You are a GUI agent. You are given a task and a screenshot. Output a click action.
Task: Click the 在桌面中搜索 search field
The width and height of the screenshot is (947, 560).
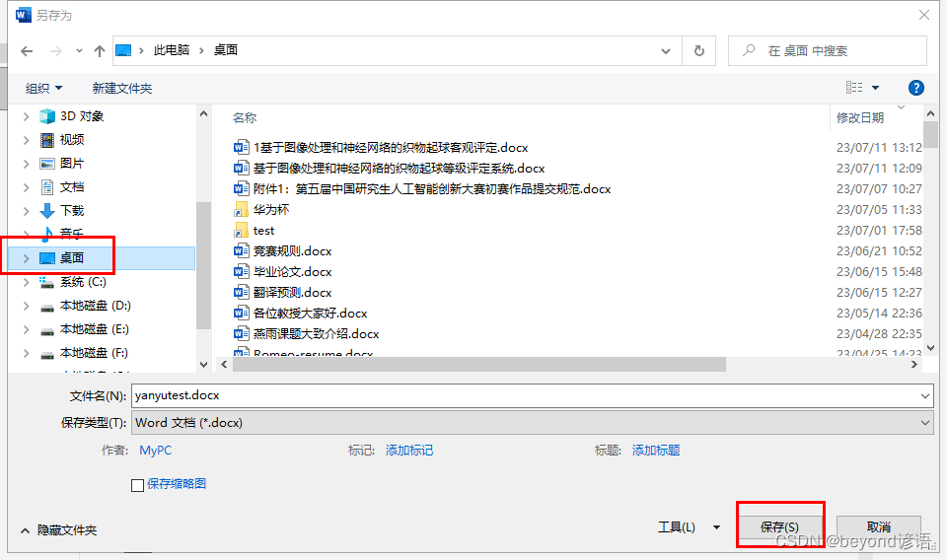(x=828, y=50)
